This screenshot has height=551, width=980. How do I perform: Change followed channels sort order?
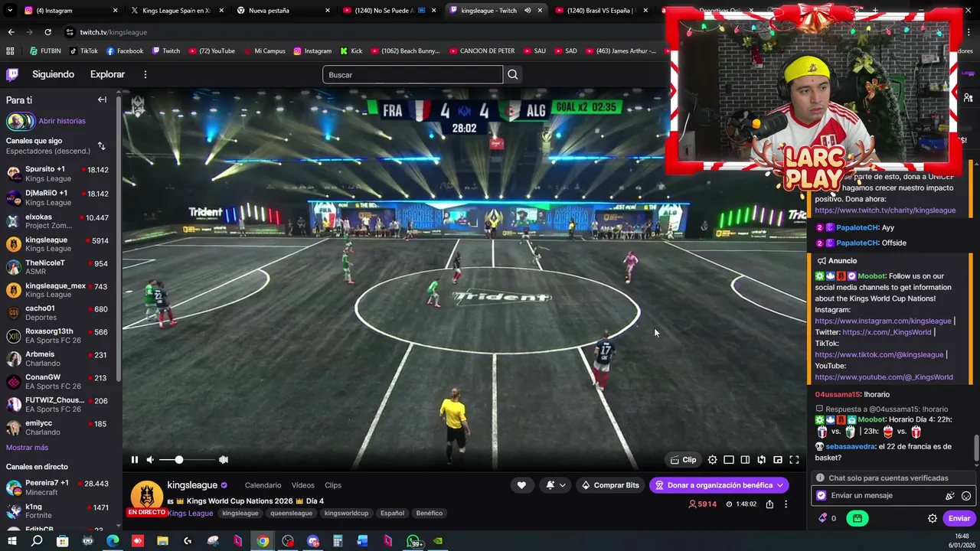pyautogui.click(x=101, y=145)
